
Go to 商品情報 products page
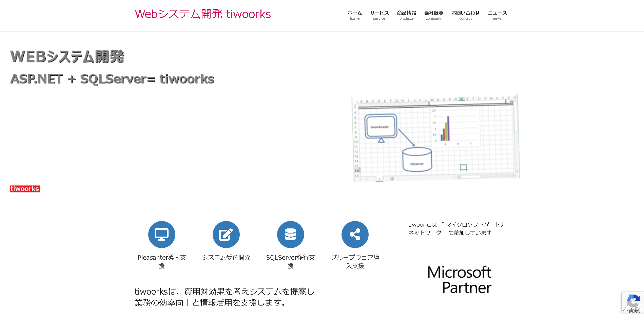(406, 15)
